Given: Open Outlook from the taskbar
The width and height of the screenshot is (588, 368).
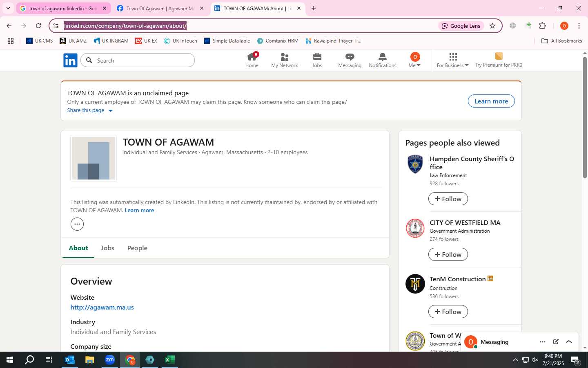Looking at the screenshot, I should pos(70,360).
